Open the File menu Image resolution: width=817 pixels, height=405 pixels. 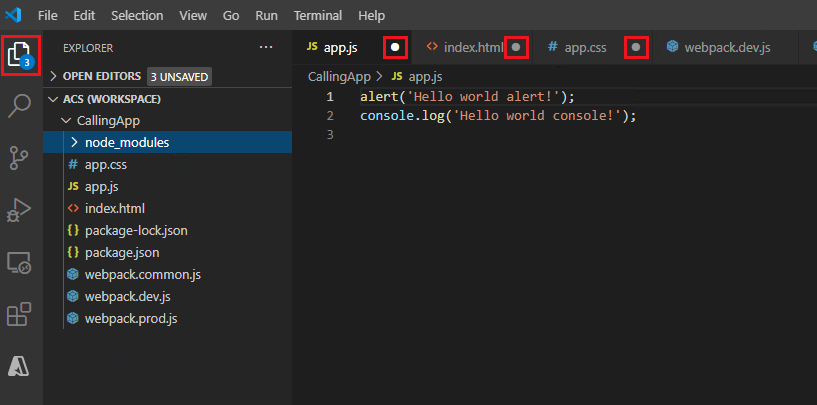tap(47, 16)
